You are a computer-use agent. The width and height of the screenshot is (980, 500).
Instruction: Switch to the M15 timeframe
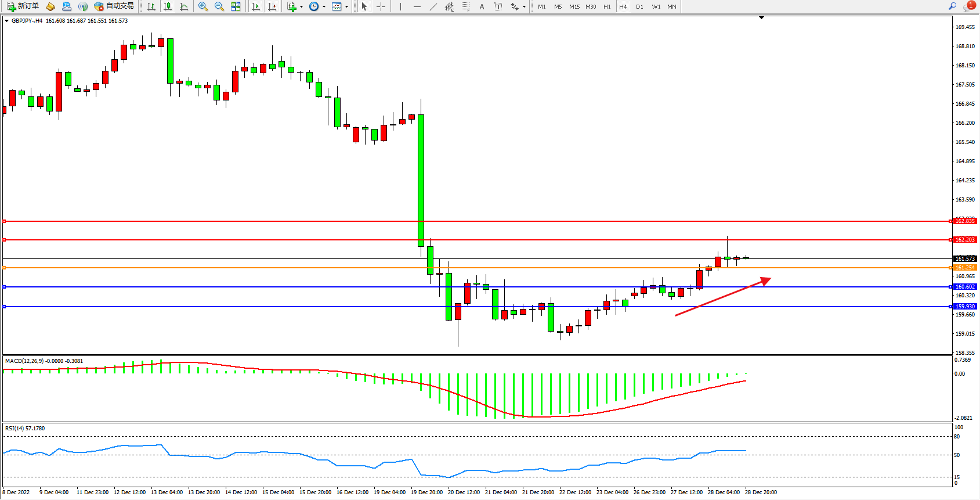[574, 7]
